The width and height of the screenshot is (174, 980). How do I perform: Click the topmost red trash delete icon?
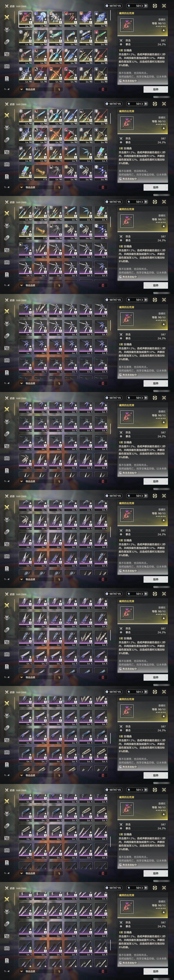click(x=103, y=89)
